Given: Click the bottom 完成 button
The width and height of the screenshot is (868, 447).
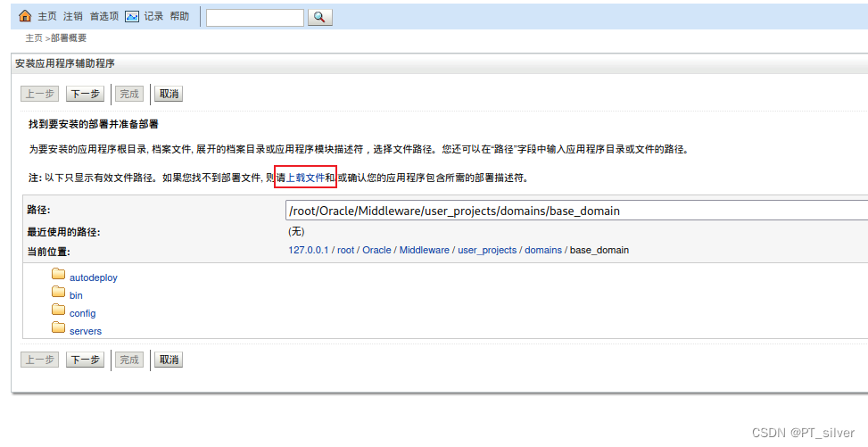Looking at the screenshot, I should 129,360.
